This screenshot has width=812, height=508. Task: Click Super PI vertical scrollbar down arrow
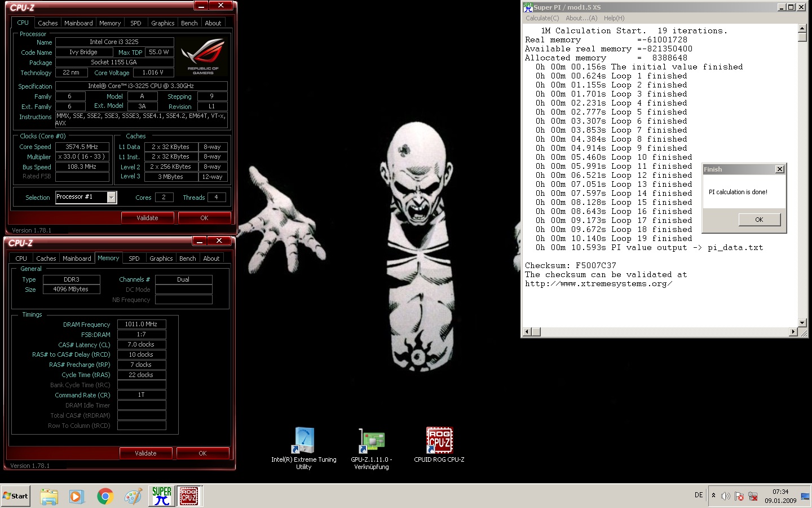(x=802, y=322)
